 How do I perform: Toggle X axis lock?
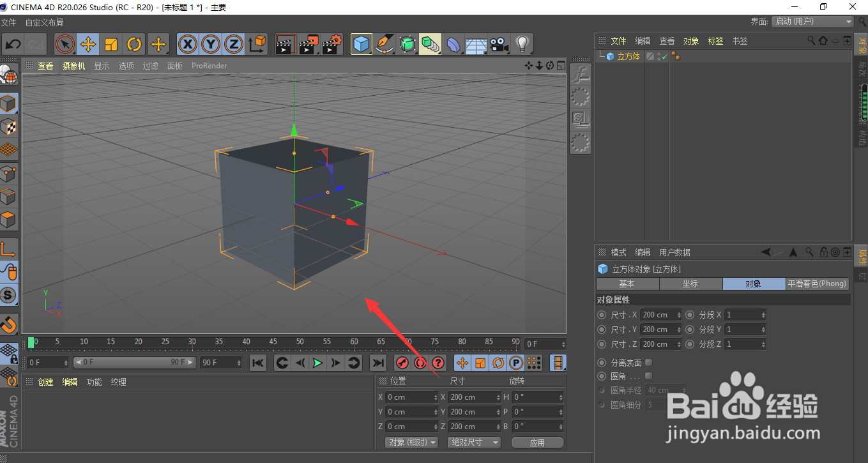coord(188,44)
